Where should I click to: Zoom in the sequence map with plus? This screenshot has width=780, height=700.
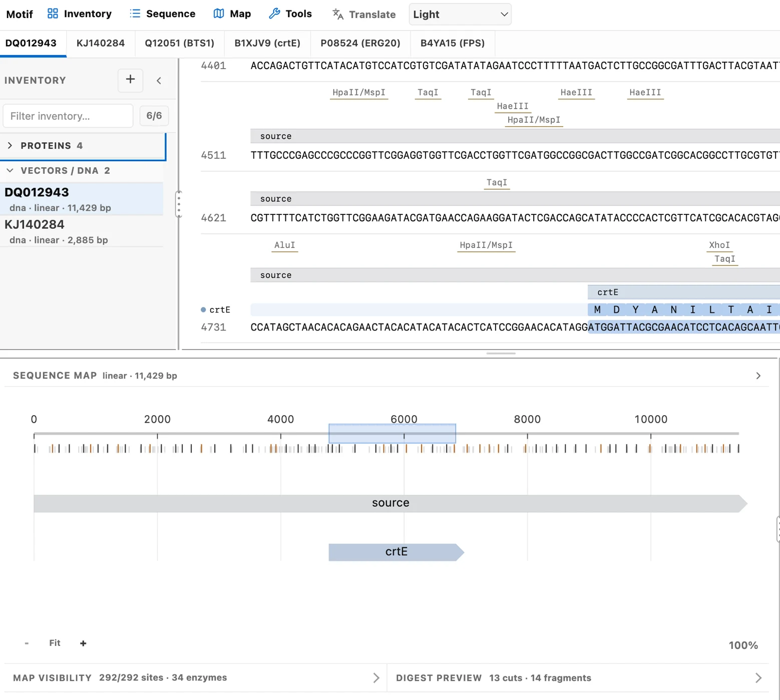tap(83, 643)
